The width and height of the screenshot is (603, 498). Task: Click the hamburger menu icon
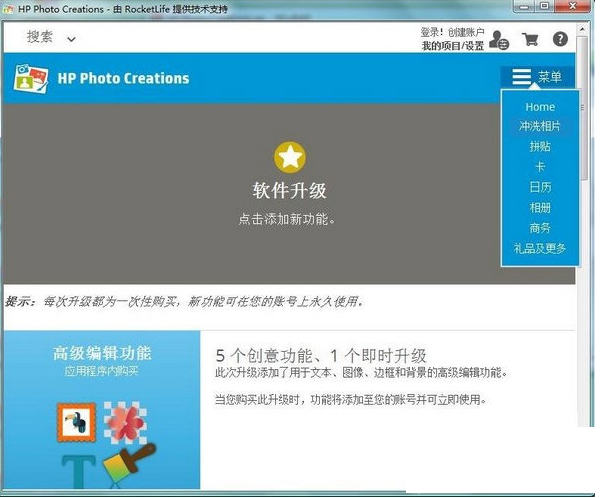pos(521,77)
